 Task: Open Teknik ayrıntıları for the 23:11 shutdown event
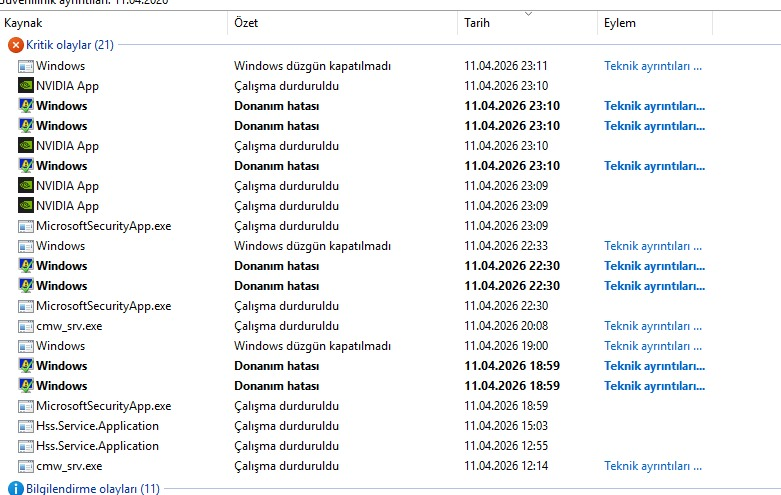[653, 66]
